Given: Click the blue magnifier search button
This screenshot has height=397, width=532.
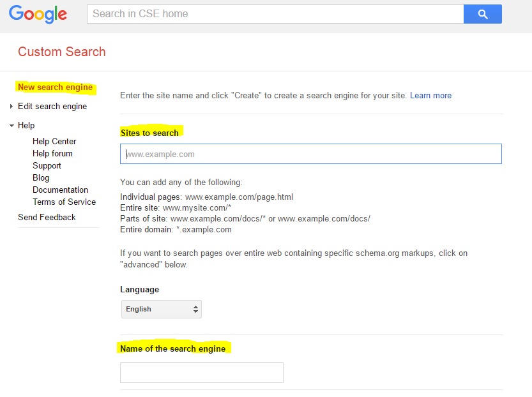Looking at the screenshot, I should coord(482,14).
